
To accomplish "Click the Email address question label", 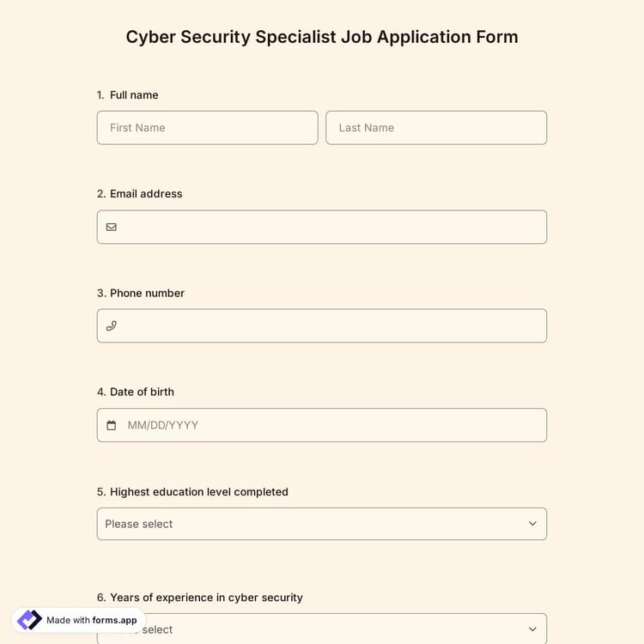I will tap(145, 194).
